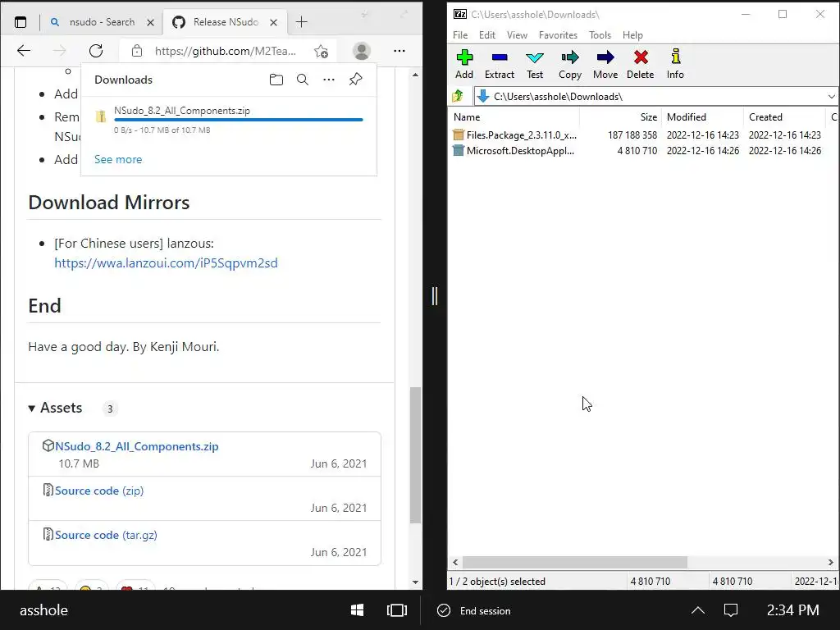The image size is (840, 630).
Task: Open more options in the Downloads panel
Action: coord(329,80)
